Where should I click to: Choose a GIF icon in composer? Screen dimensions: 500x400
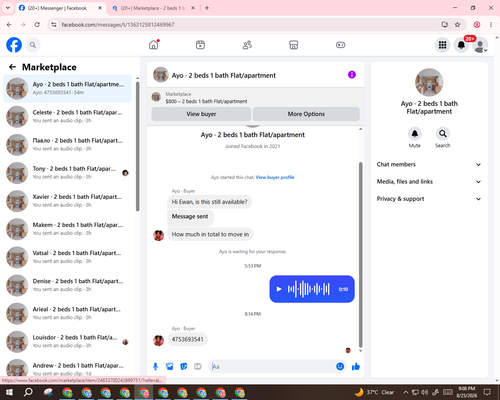198,367
